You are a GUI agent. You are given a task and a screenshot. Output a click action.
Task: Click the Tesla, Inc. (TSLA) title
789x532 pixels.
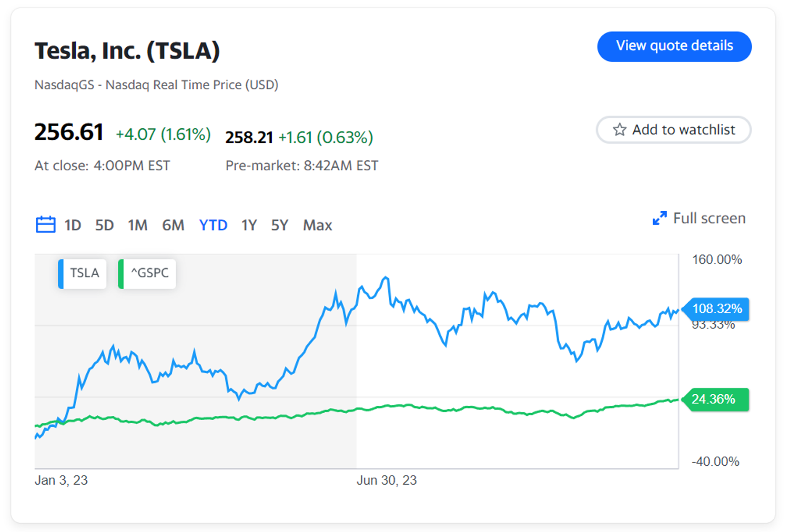coord(127,50)
